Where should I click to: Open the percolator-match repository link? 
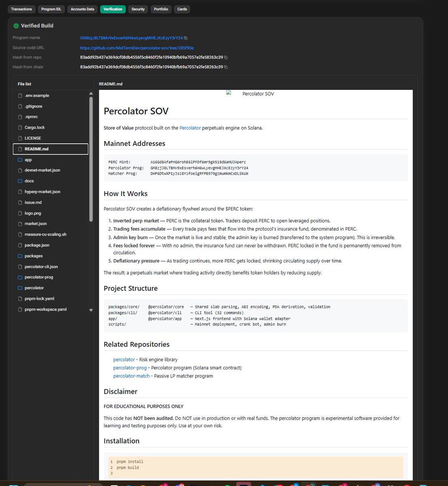(132, 376)
